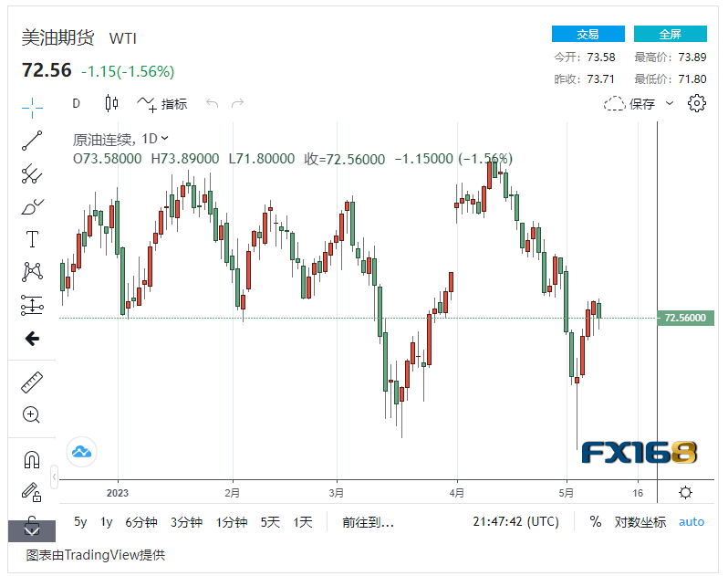Click the 交易 trade button
This screenshot has height=576, width=728.
(588, 34)
